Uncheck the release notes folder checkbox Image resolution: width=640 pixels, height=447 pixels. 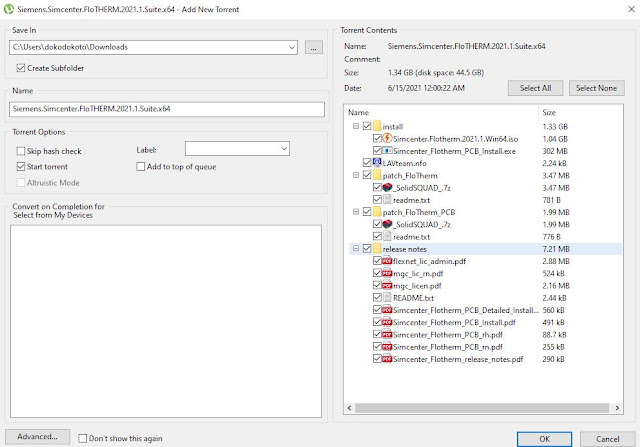(367, 249)
